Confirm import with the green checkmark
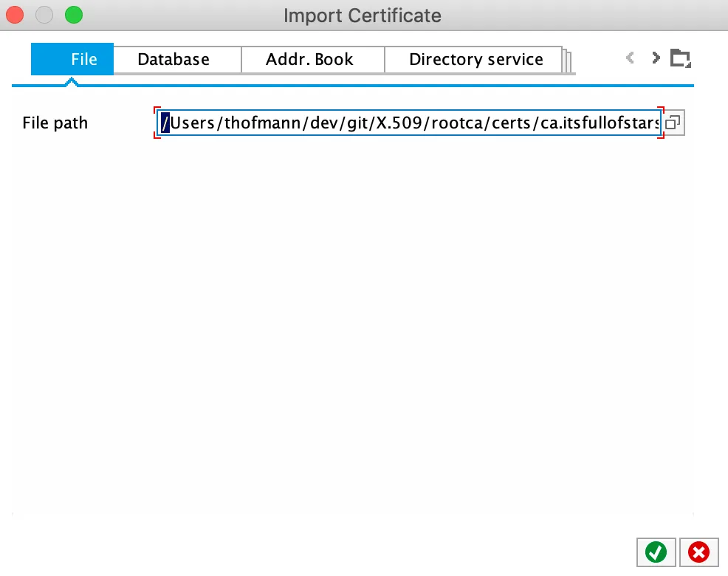This screenshot has width=728, height=576. point(656,552)
